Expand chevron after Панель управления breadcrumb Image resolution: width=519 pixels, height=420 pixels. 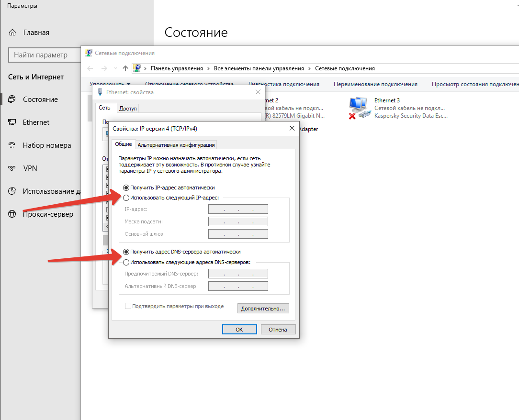click(209, 68)
